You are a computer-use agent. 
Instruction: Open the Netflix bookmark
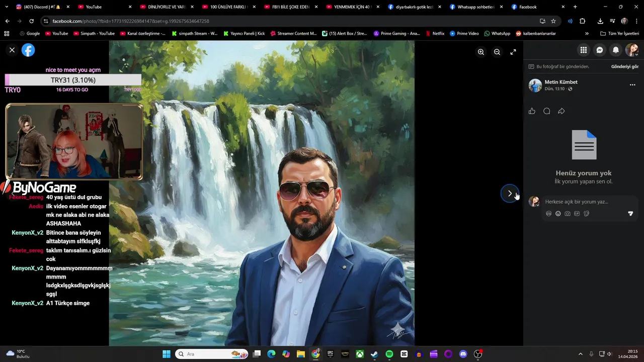(x=434, y=33)
